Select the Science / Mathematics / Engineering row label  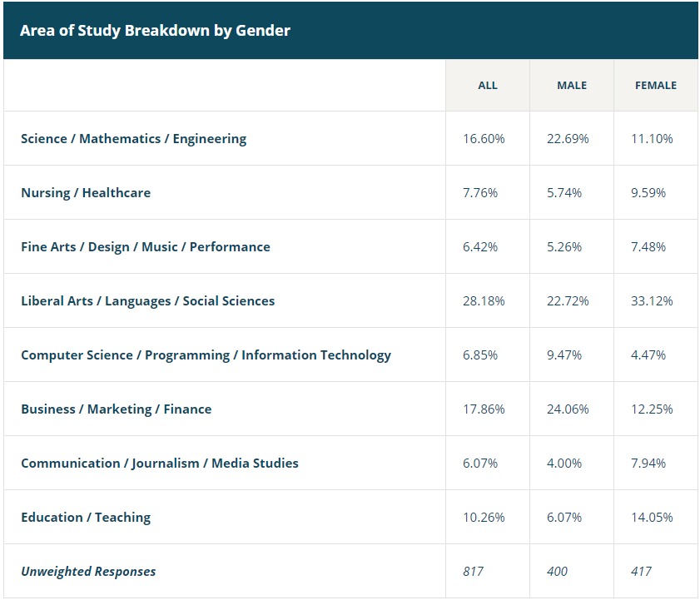point(133,139)
